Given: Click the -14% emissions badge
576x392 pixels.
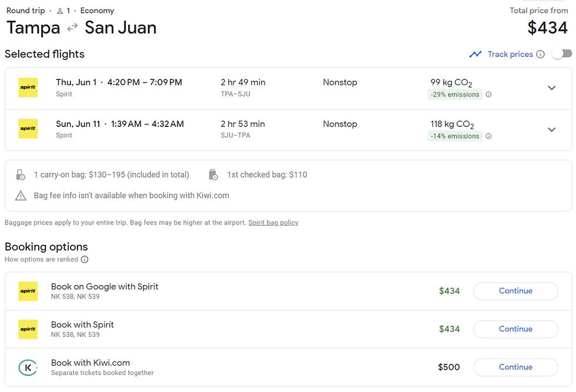Looking at the screenshot, I should click(x=455, y=136).
